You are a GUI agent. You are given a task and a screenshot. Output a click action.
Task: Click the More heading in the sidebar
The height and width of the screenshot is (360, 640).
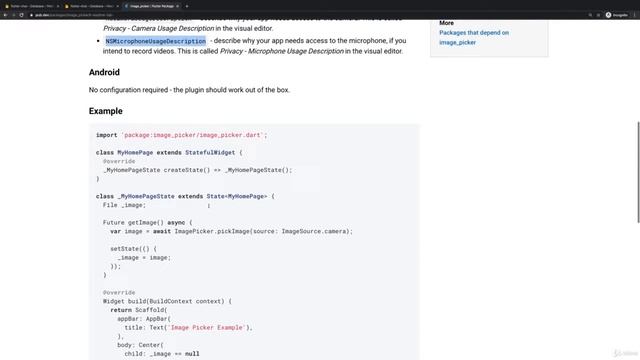pos(446,23)
